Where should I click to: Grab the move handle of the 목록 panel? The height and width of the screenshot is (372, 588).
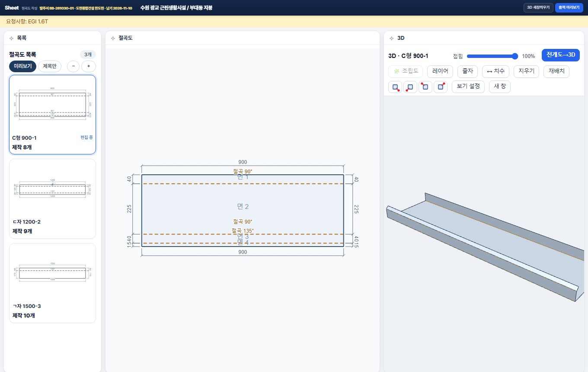pyautogui.click(x=11, y=38)
